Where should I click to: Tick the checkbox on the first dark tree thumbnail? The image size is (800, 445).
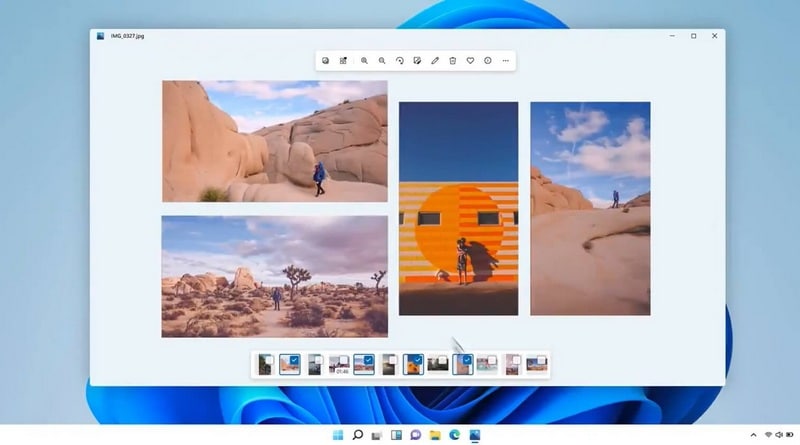(x=269, y=360)
